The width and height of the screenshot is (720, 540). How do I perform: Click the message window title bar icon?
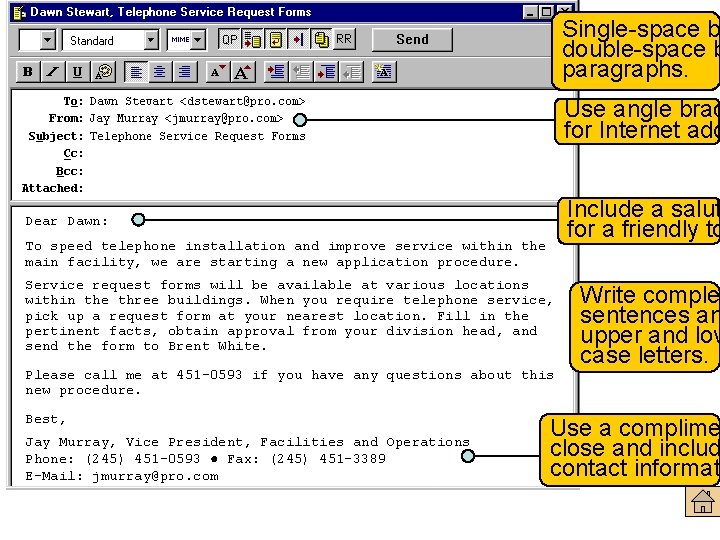pos(19,12)
